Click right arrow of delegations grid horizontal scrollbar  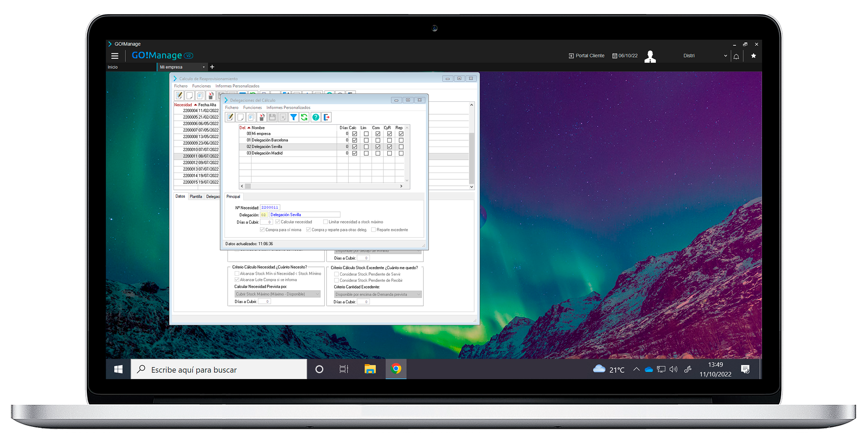point(401,187)
